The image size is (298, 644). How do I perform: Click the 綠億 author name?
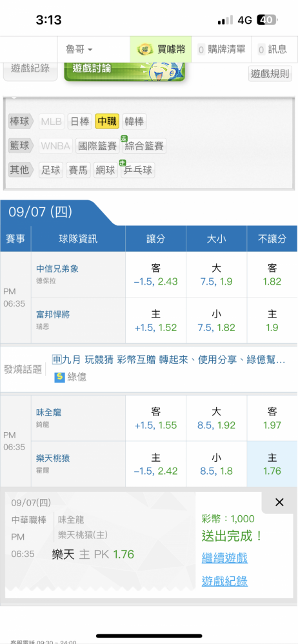coord(77,377)
